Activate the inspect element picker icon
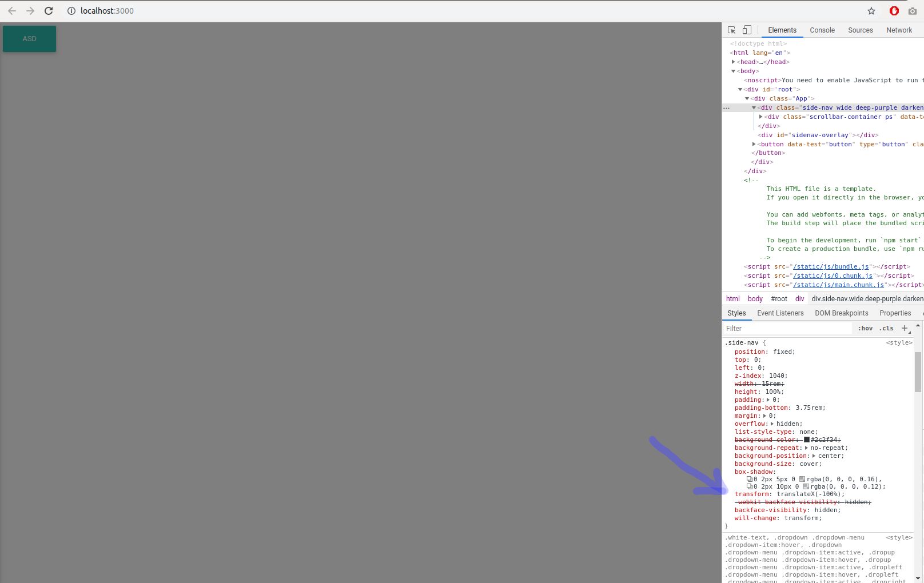 click(731, 30)
